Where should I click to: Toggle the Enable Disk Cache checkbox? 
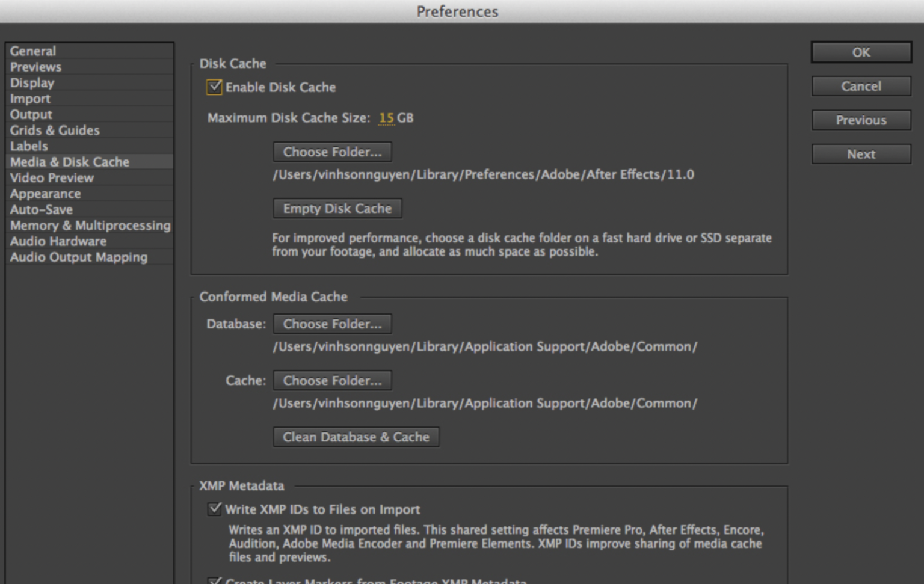pos(214,87)
